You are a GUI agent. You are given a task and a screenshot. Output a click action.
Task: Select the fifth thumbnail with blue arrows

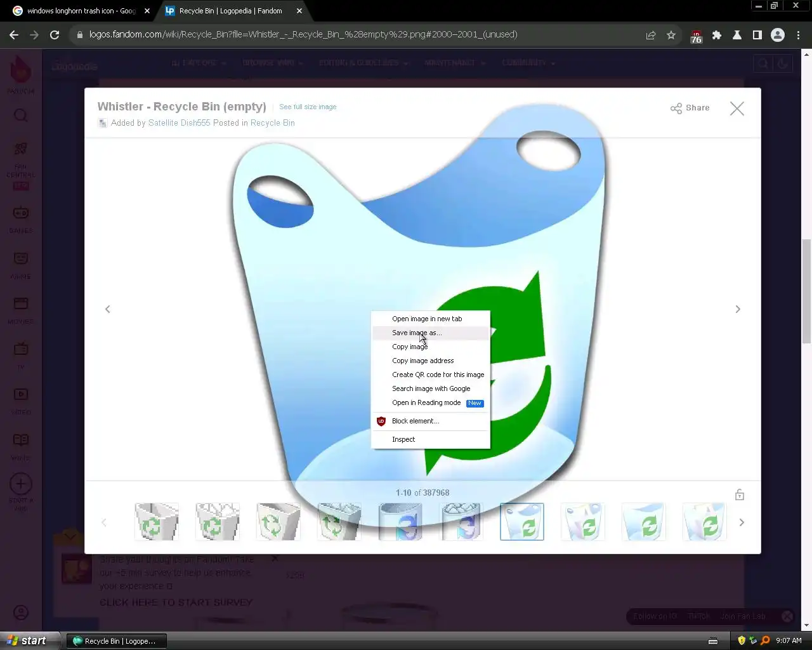click(x=400, y=522)
